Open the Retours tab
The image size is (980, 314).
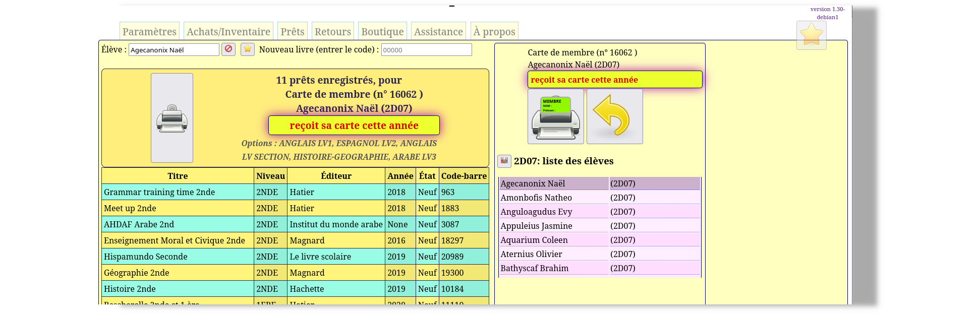(333, 32)
